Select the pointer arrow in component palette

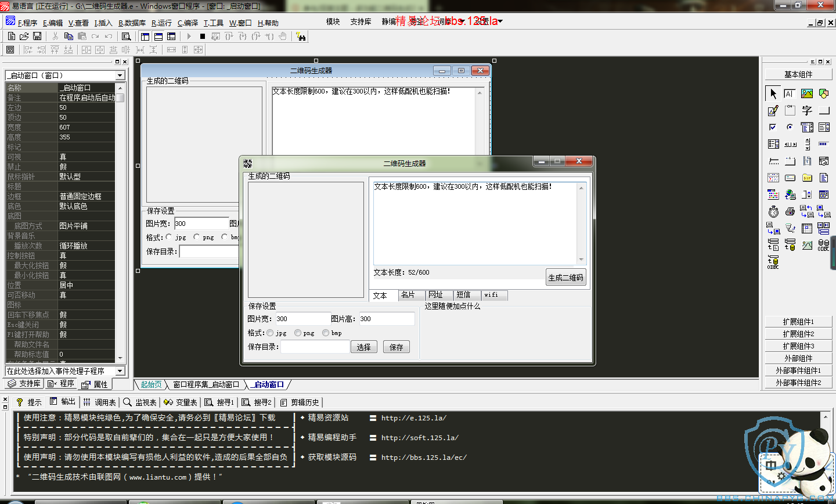tap(773, 93)
